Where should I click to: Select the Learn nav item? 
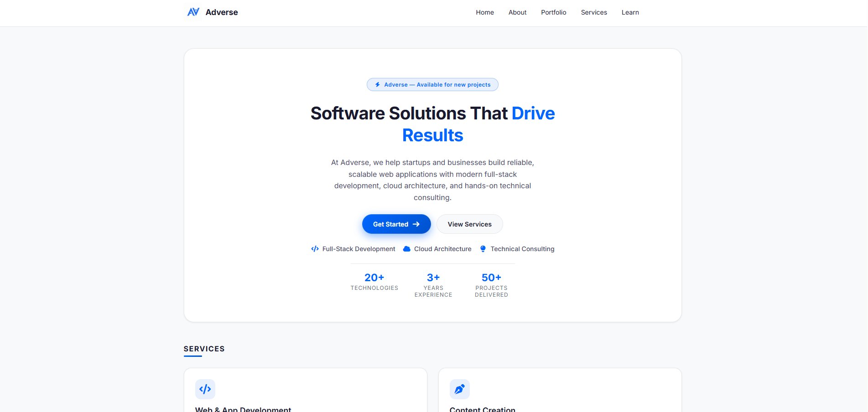[x=630, y=12]
